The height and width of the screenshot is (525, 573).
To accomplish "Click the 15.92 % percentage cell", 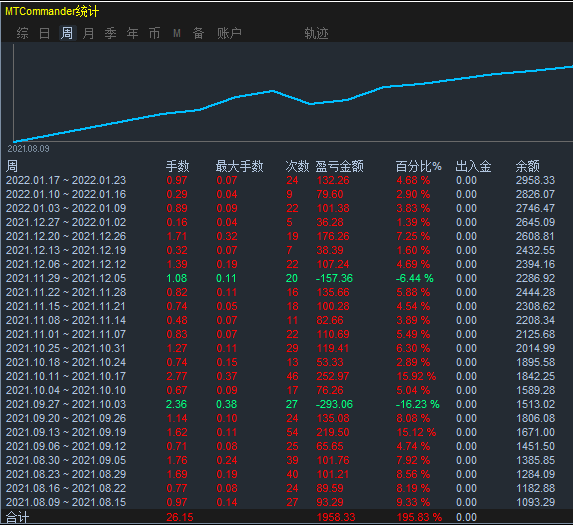I will pos(416,376).
